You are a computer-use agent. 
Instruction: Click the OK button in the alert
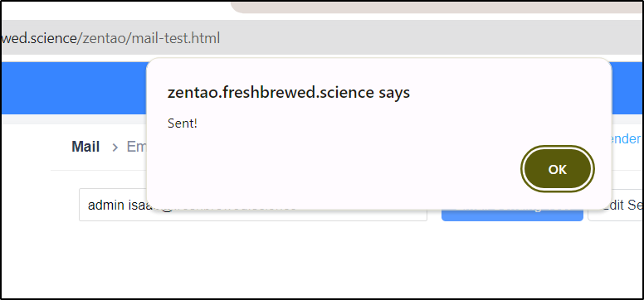[558, 169]
